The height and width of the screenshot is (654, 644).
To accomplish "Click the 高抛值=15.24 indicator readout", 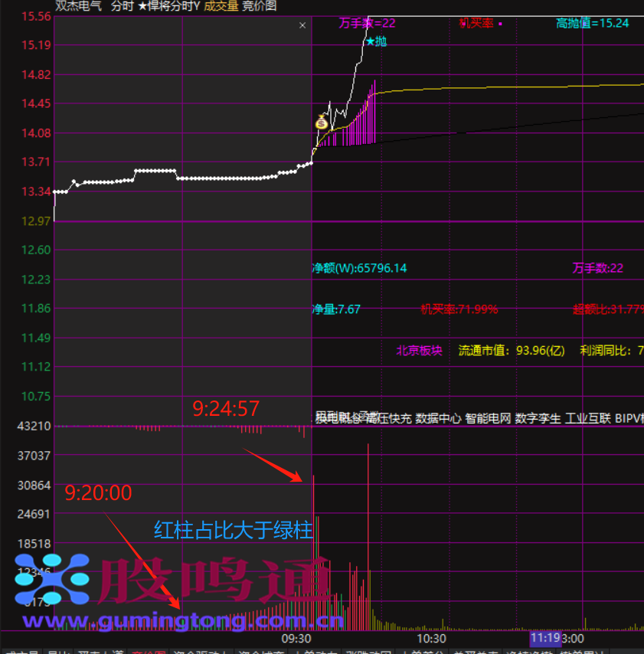I will [x=592, y=23].
